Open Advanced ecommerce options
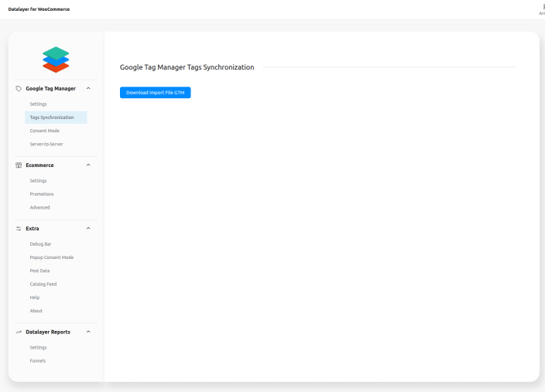This screenshot has width=545, height=392. (39, 207)
